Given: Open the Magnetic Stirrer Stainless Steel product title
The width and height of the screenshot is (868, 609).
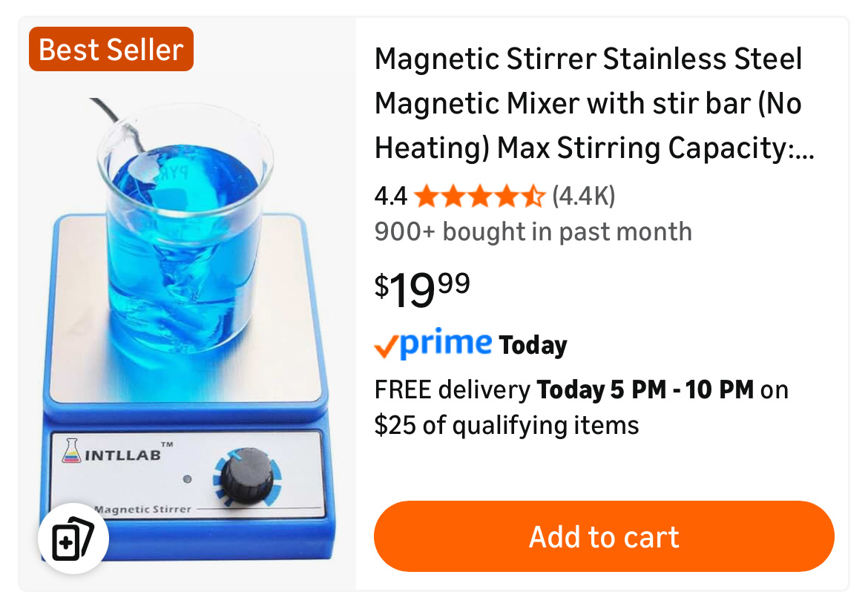Looking at the screenshot, I should pyautogui.click(x=594, y=104).
